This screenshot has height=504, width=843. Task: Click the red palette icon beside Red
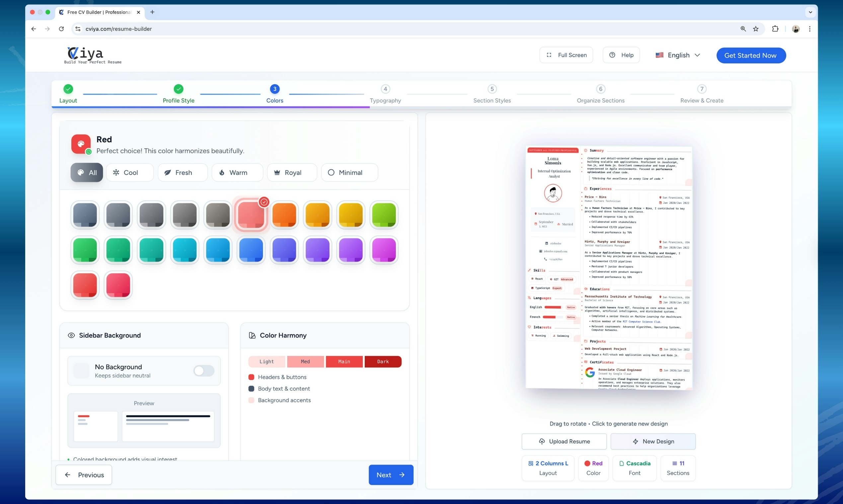point(81,144)
